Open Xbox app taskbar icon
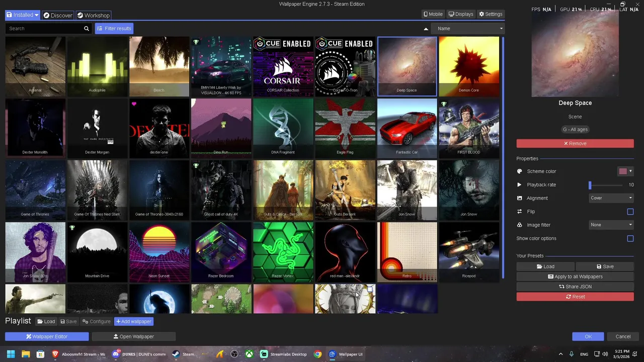The height and width of the screenshot is (362, 644). click(249, 354)
